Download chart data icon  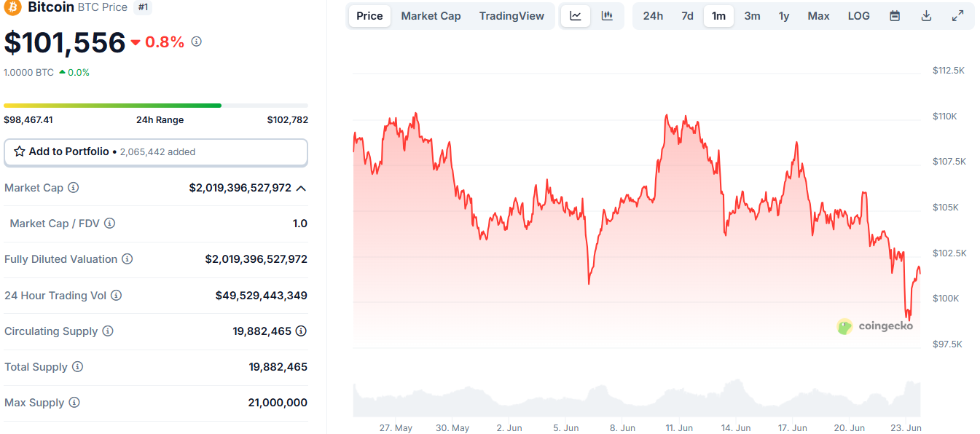[926, 16]
